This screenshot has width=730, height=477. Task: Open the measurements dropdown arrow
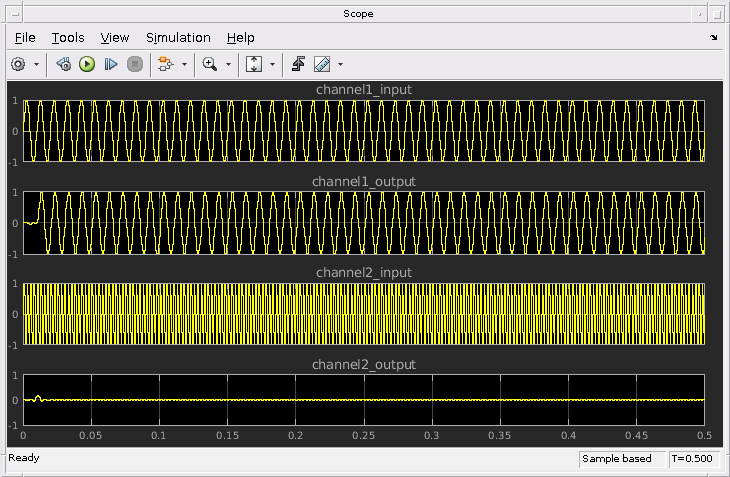tap(340, 64)
